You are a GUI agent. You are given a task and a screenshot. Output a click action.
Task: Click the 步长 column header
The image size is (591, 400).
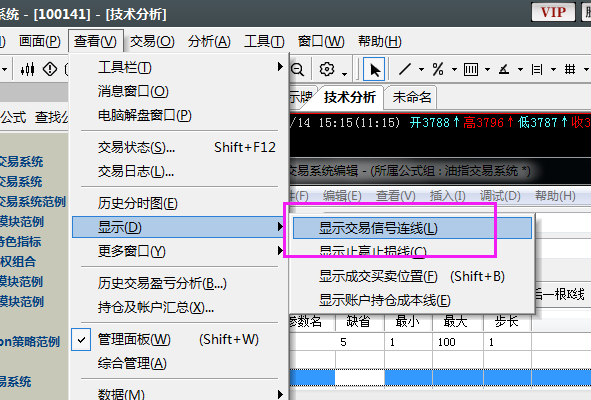507,322
